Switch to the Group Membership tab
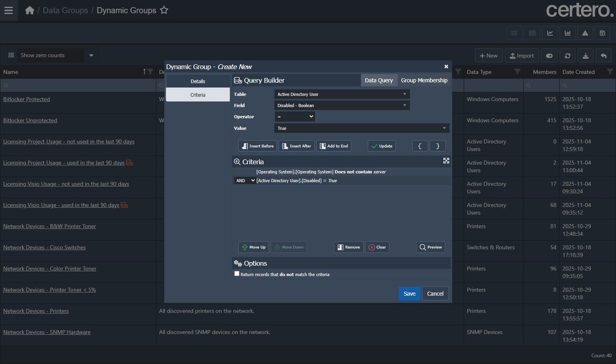Viewport: 616px width, 364px height. coord(424,80)
